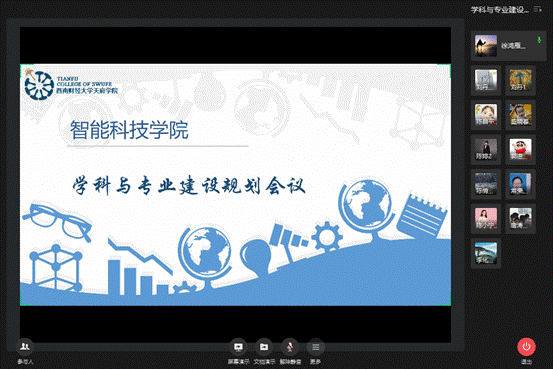Select the participant with Crayon Shin-chan avatar
The width and height of the screenshot is (553, 369).
(x=520, y=149)
